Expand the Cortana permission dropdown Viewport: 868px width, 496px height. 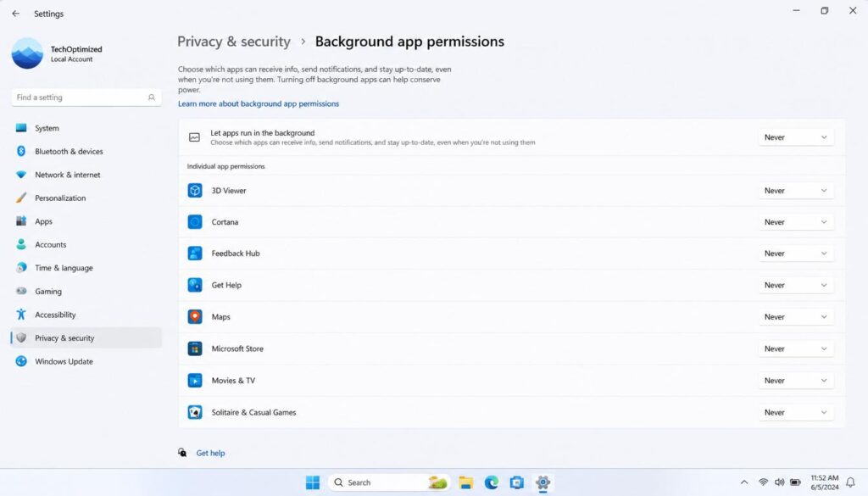795,222
